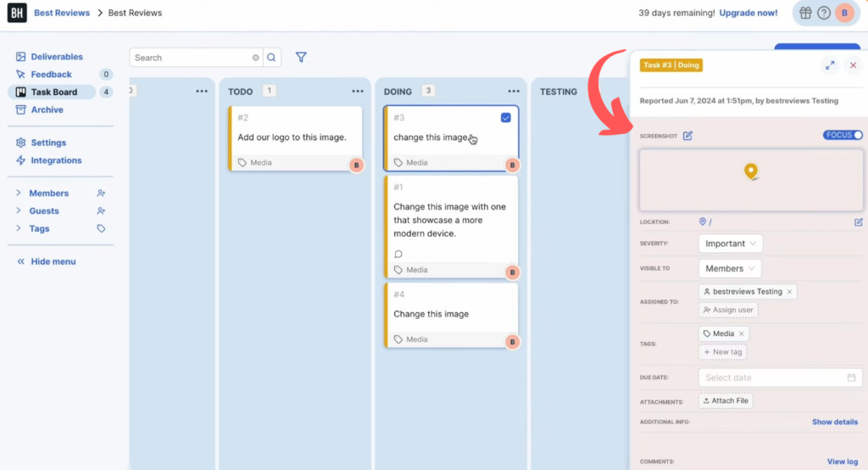Open the Feedback page
868x470 pixels.
point(44,75)
